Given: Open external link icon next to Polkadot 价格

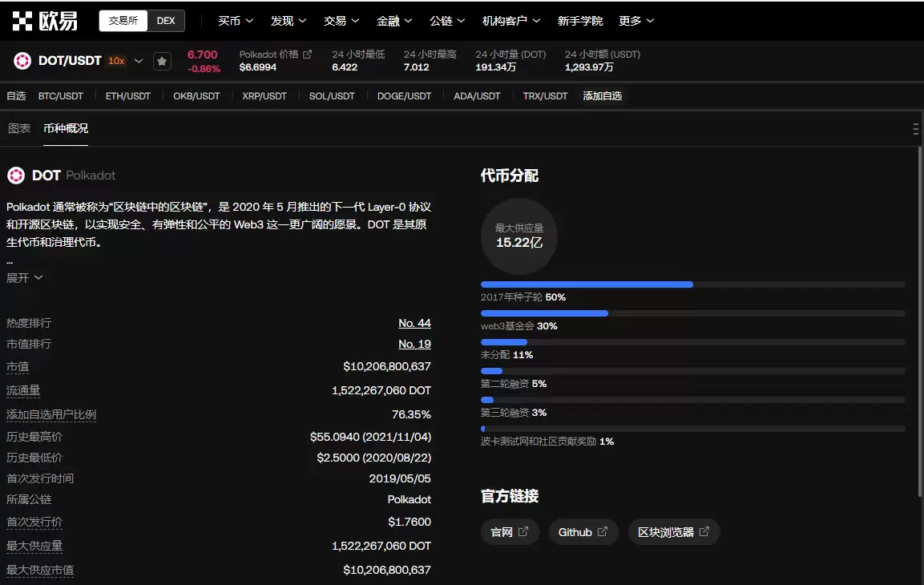Looking at the screenshot, I should point(307,54).
